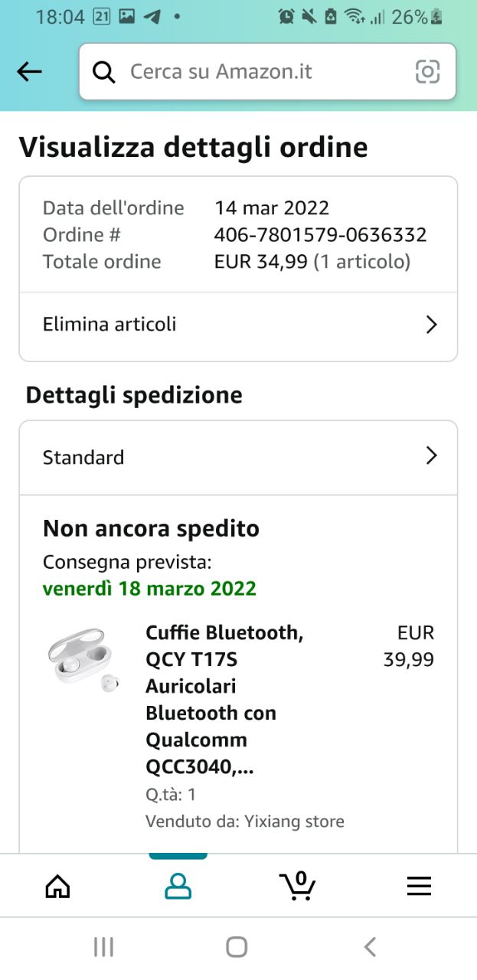The height and width of the screenshot is (980, 477).
Task: Tap the search magnifier icon
Action: coord(103,72)
